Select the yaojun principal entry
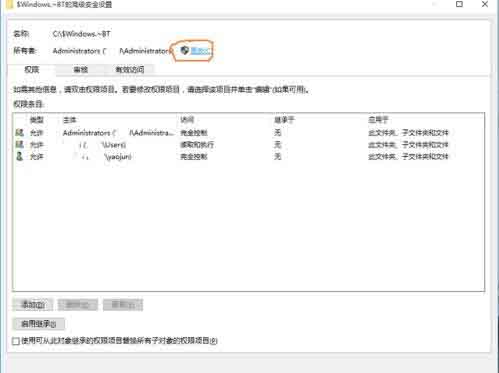This screenshot has height=373, width=499. tap(106, 157)
